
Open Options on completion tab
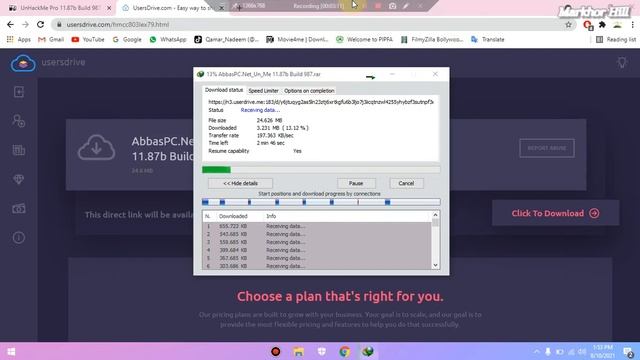click(x=309, y=91)
